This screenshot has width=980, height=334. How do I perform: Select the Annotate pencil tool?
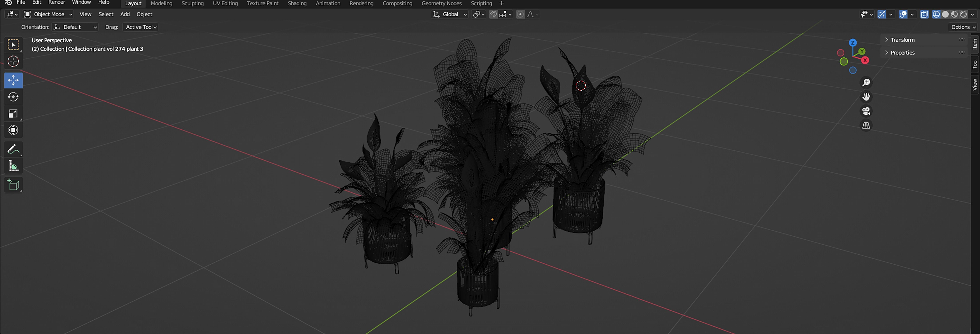click(13, 149)
